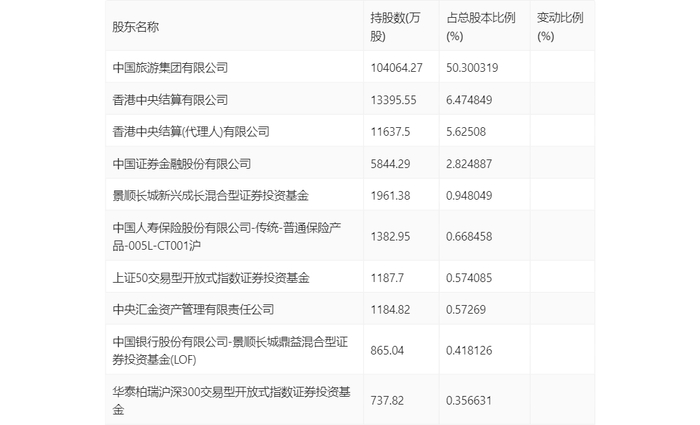Select the value 1961.38
700x425 pixels.
click(390, 196)
